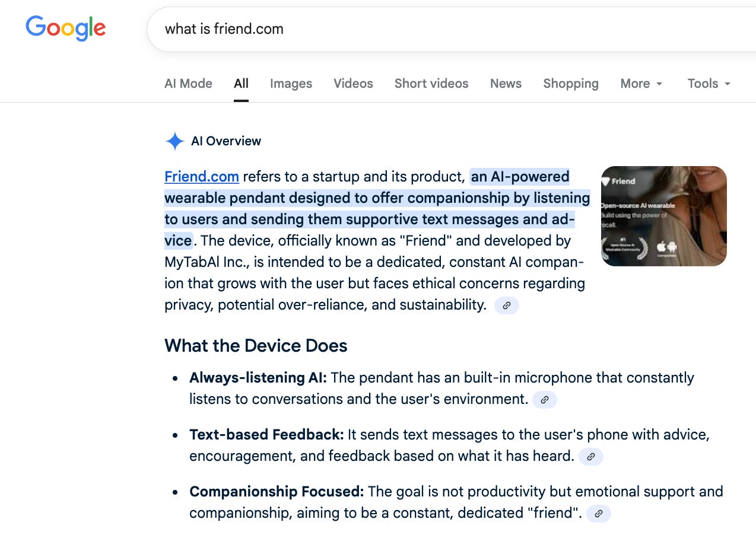Expand the More search filters dropdown
The height and width of the screenshot is (535, 756).
[641, 84]
